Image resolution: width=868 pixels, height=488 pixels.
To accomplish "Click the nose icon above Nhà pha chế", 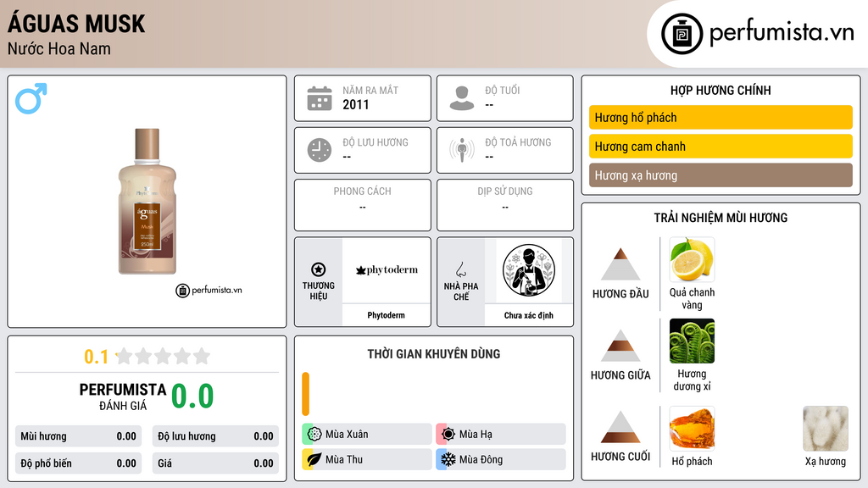I will 460,269.
